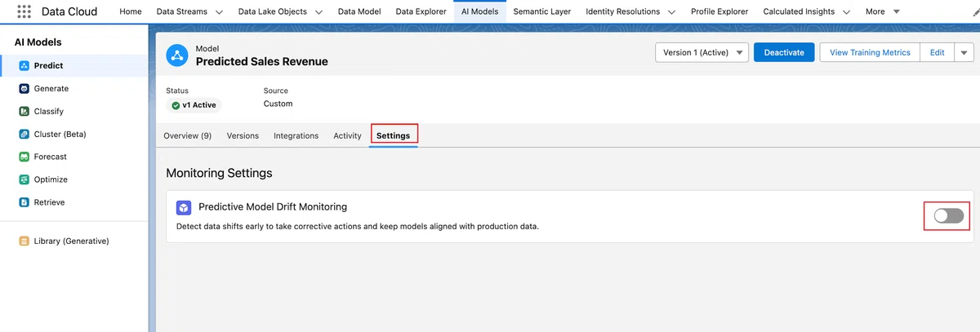Image resolution: width=980 pixels, height=332 pixels.
Task: Switch to the Versions tab
Action: tap(243, 135)
